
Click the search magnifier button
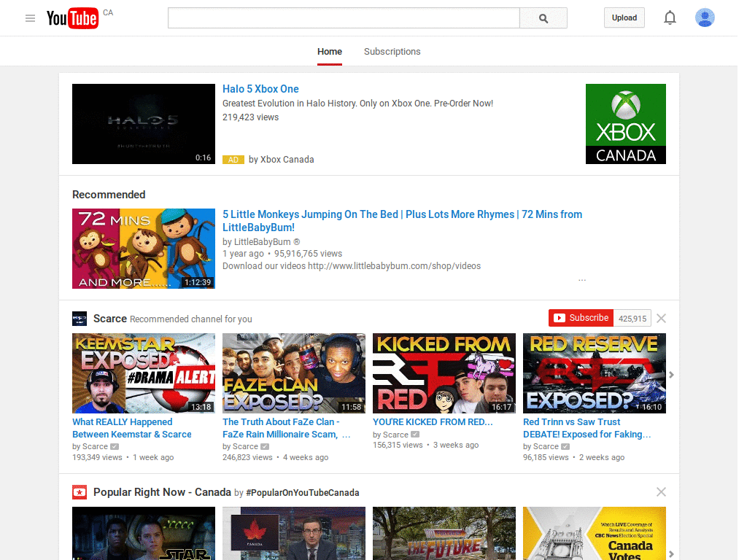pos(543,18)
